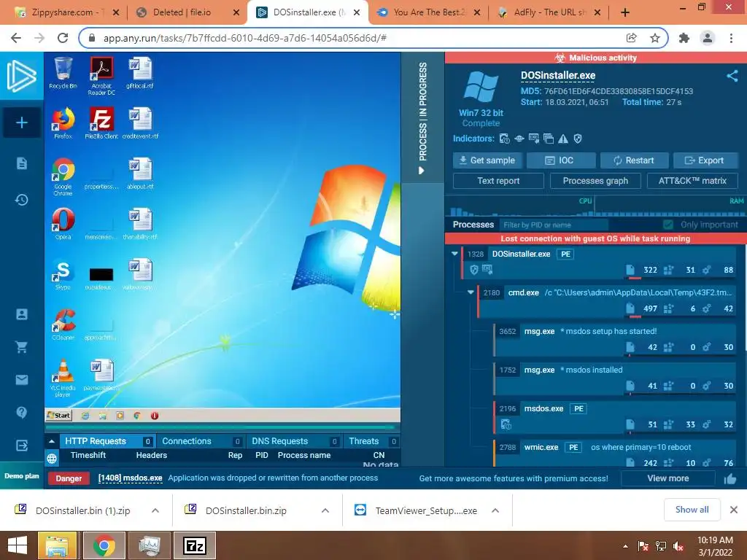Focus the Filter by PID or name field
Viewport: 747px width, 560px height.
554,225
